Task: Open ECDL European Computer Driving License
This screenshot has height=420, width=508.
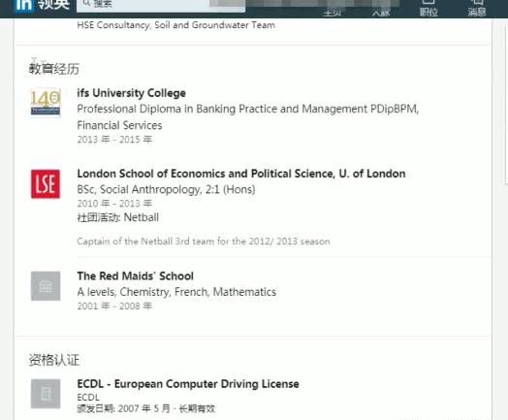Action: pyautogui.click(x=188, y=384)
